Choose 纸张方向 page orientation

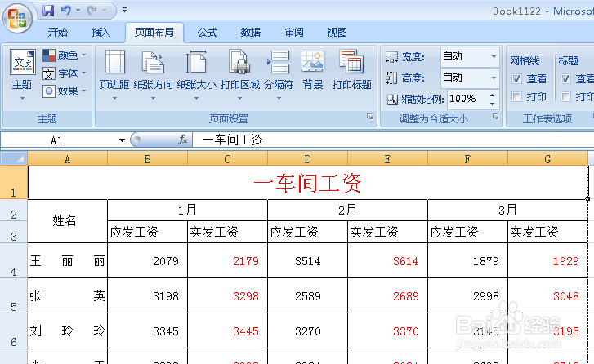[153, 75]
